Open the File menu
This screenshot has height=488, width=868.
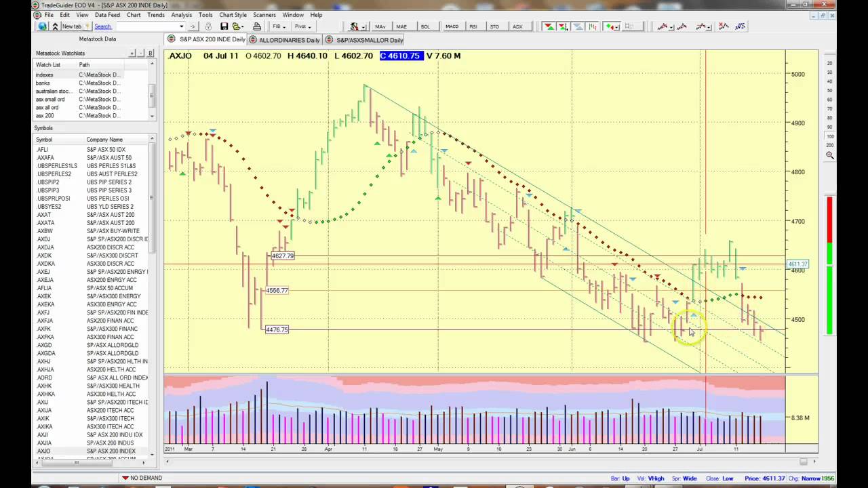(49, 14)
